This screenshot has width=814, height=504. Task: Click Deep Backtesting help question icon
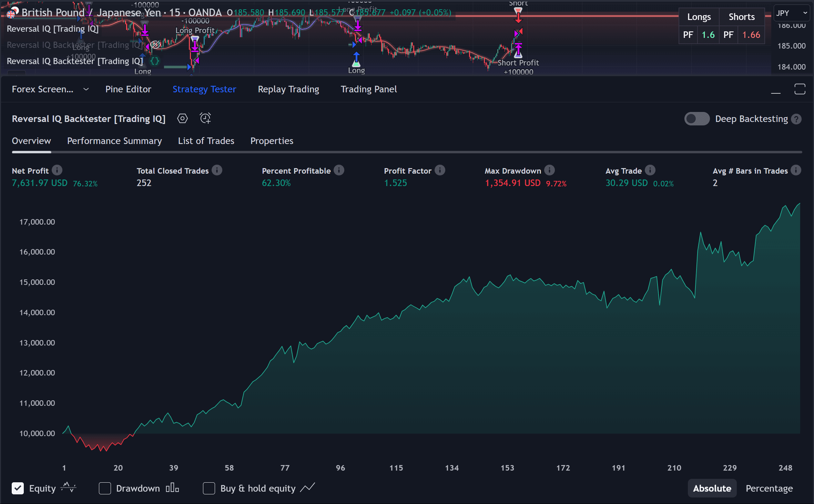point(796,119)
